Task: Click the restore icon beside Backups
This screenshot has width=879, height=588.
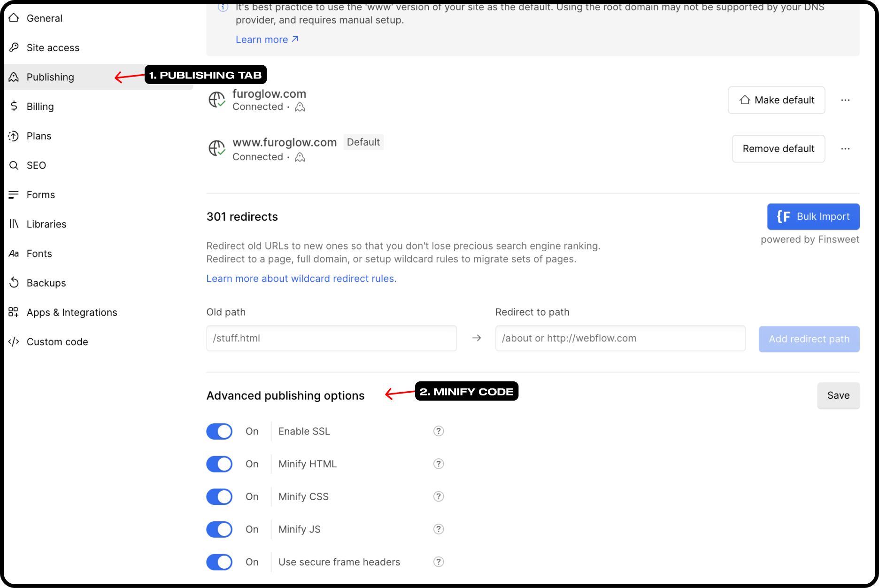Action: tap(14, 283)
